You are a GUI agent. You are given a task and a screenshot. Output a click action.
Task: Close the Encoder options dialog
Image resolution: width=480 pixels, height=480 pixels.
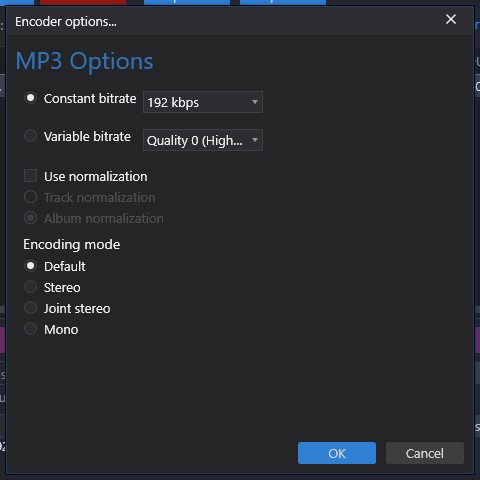pyautogui.click(x=451, y=19)
